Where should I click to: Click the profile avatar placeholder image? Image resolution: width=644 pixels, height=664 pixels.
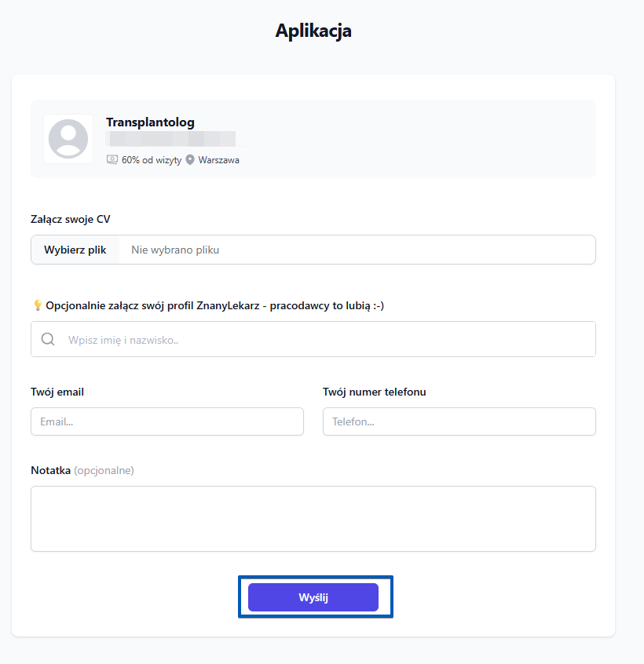tap(68, 139)
